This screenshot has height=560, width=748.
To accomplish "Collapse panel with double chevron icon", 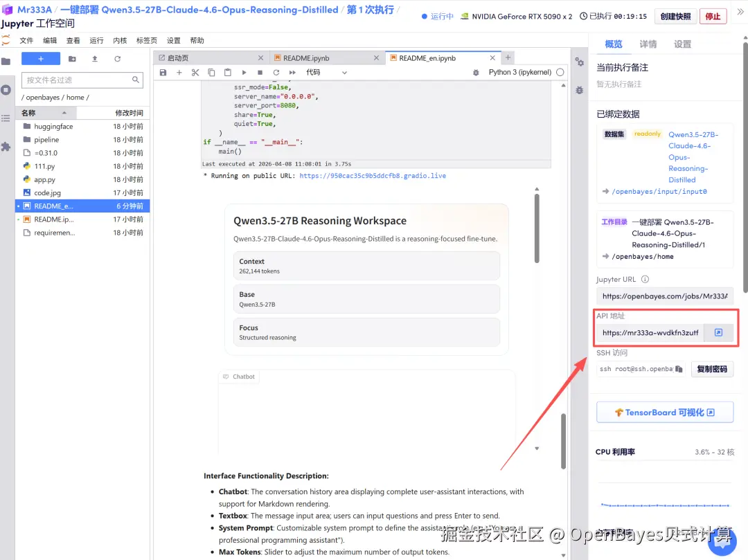I will pos(740,12).
